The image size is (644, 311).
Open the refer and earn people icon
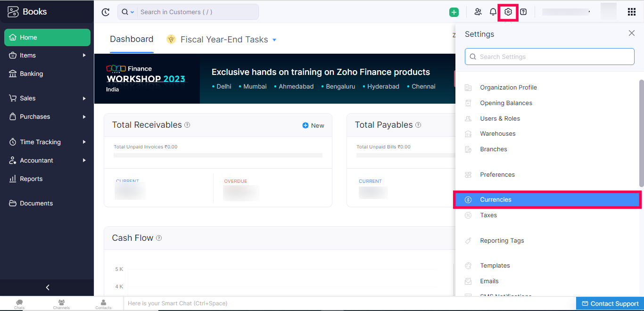(x=478, y=12)
